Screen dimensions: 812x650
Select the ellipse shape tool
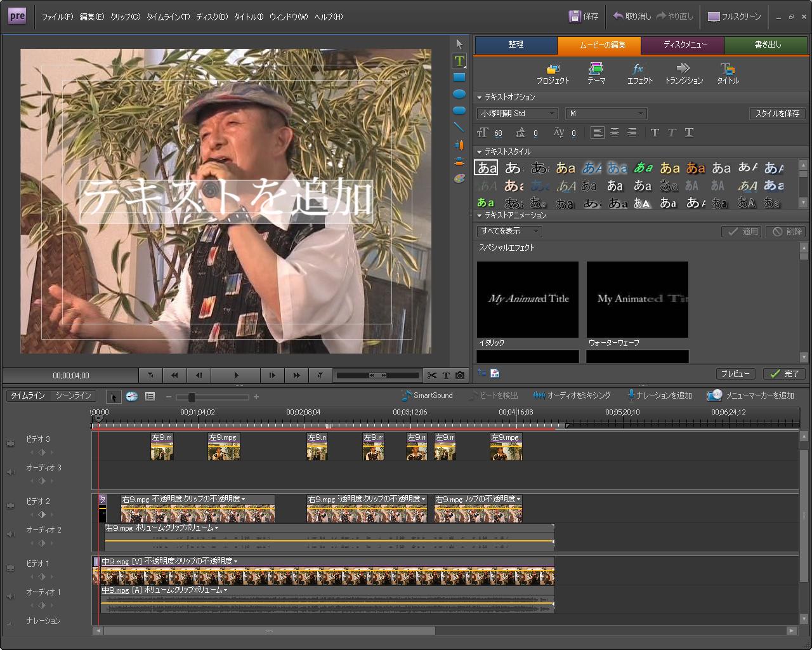459,94
